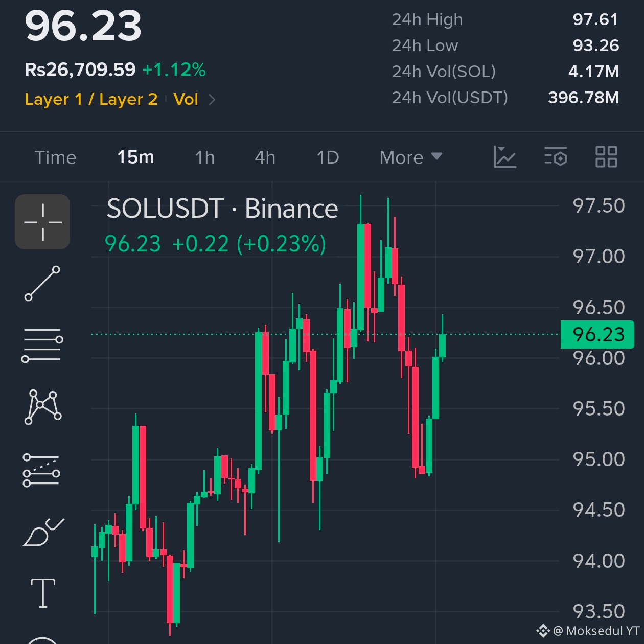The height and width of the screenshot is (644, 644).
Task: Select the XABCD pattern tool
Action: point(43,407)
